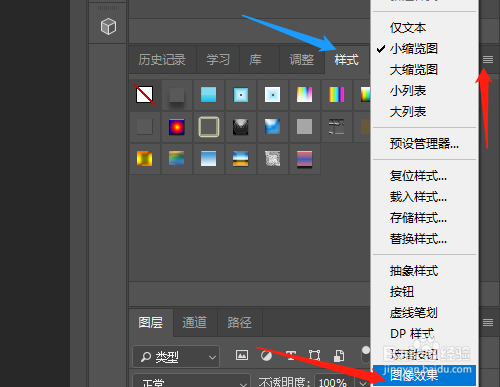This screenshot has width=500, height=387.
Task: Apply the blue and orange striped style
Action: coord(241,159)
